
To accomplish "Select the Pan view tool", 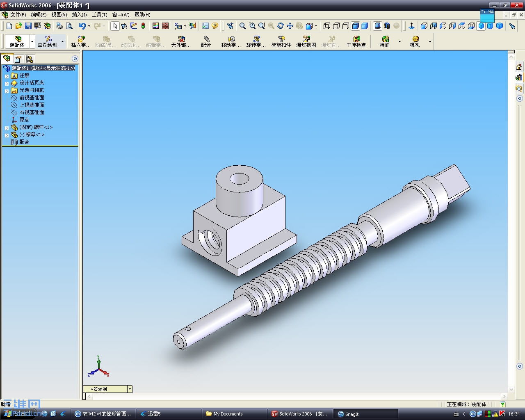I will coord(290,26).
